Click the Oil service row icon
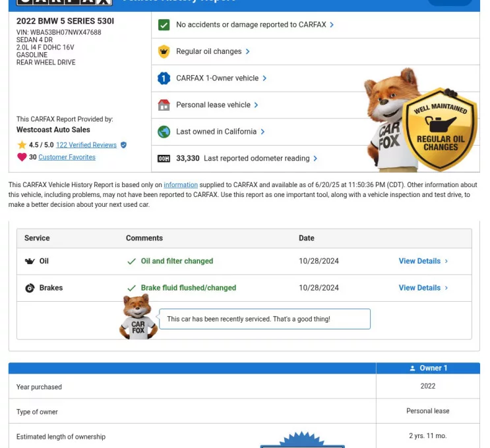The width and height of the screenshot is (490, 448). (x=30, y=262)
